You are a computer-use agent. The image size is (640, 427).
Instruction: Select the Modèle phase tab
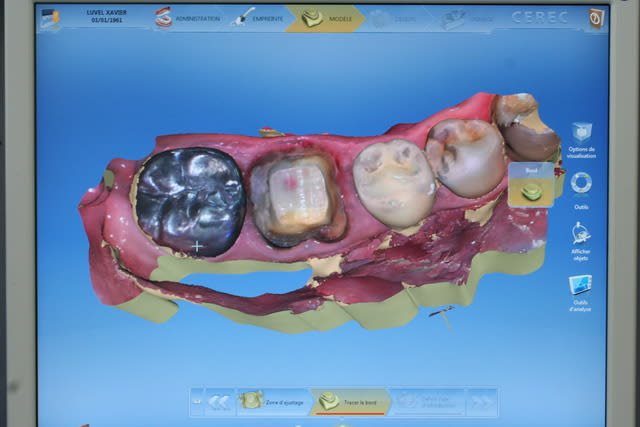[324, 18]
